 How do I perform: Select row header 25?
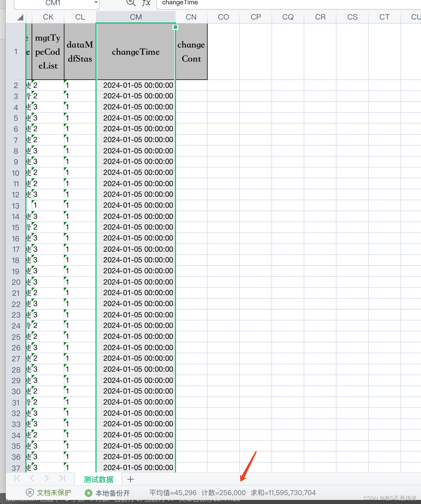16,337
